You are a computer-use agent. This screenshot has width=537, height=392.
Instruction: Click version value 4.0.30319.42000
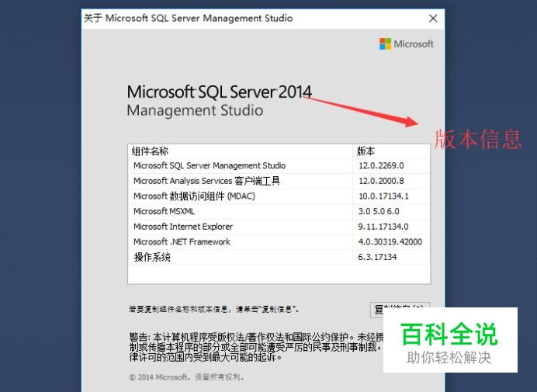coord(390,242)
